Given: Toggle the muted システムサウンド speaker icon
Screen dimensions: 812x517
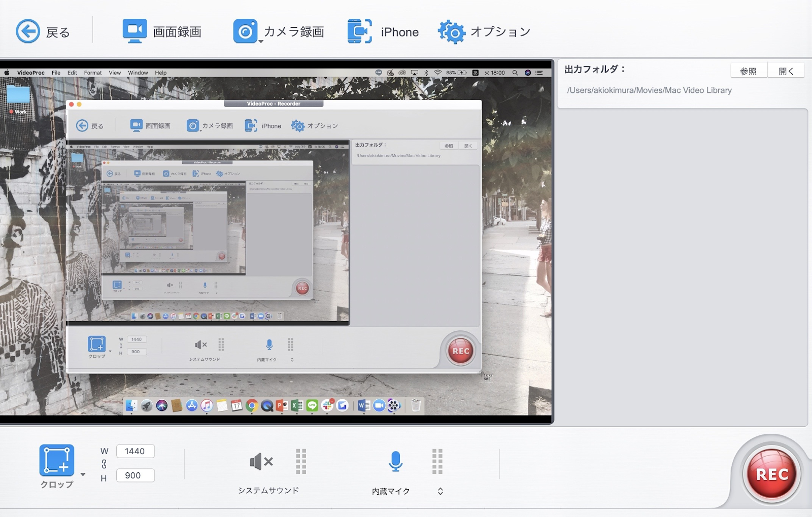Looking at the screenshot, I should [261, 462].
